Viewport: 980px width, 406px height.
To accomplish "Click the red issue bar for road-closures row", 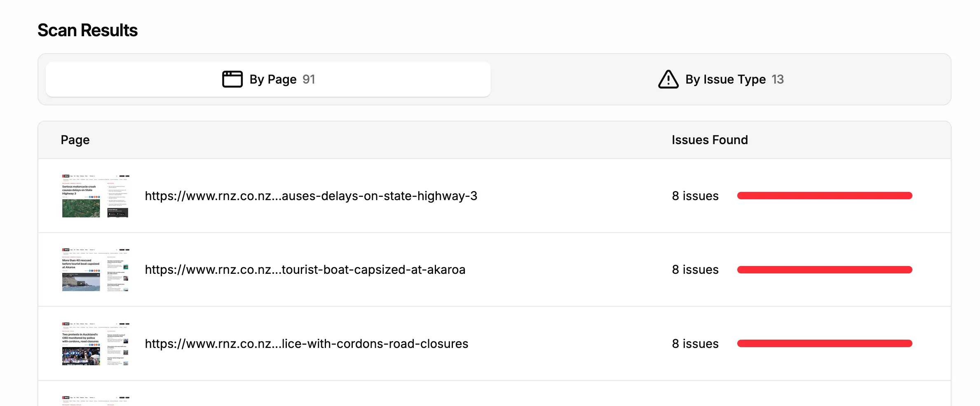I will pyautogui.click(x=824, y=343).
